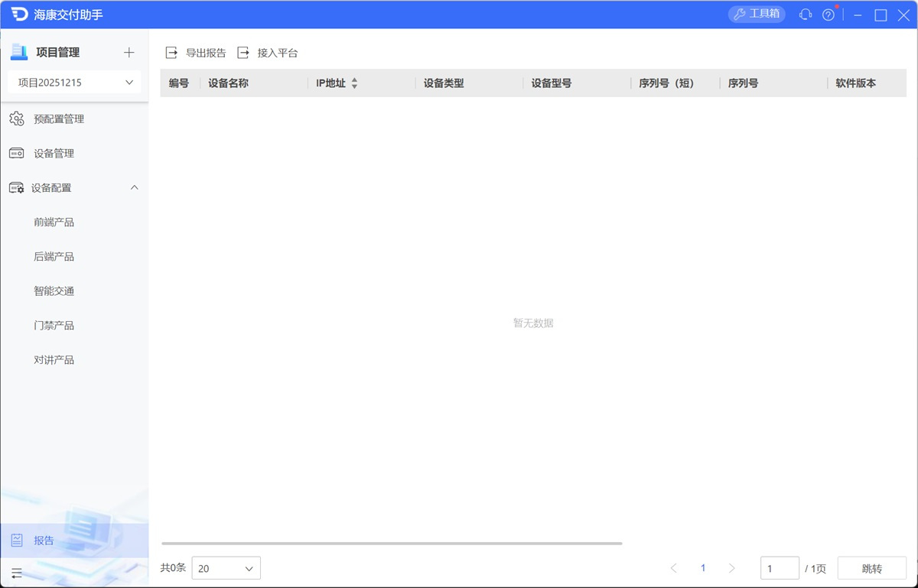Open the 报告 report section icon

pyautogui.click(x=17, y=541)
